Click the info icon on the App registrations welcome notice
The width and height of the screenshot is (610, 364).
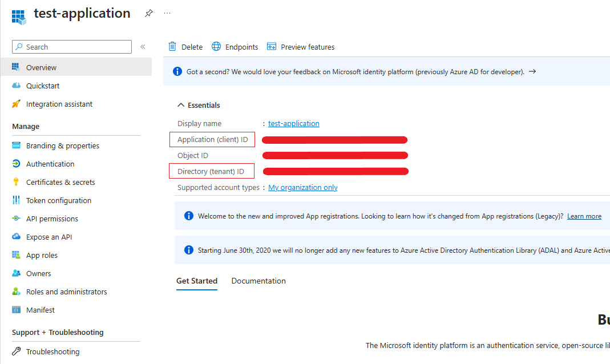coord(189,216)
